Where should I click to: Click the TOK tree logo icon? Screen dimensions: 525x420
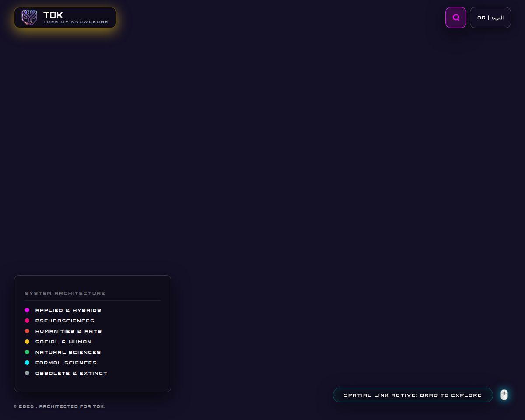tap(29, 17)
